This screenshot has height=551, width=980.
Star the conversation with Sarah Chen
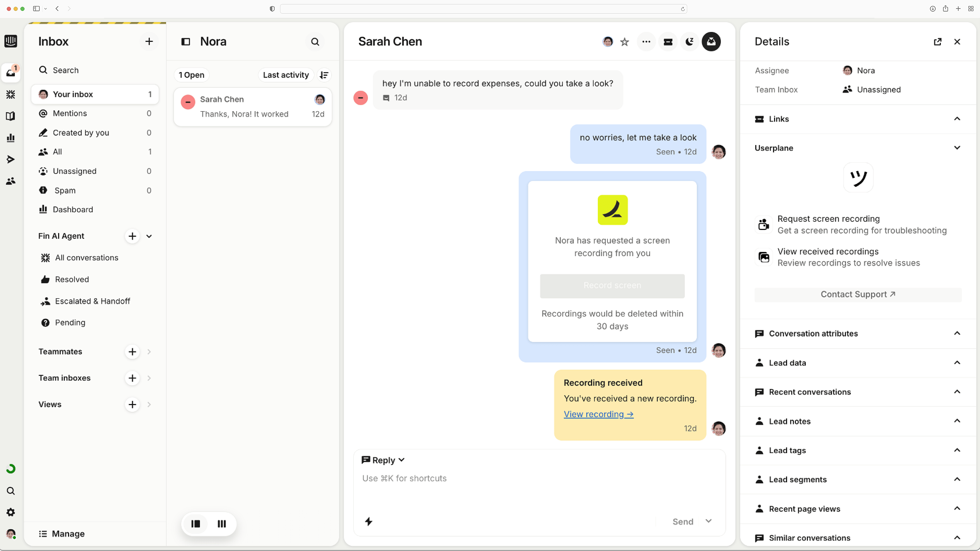[x=624, y=42]
